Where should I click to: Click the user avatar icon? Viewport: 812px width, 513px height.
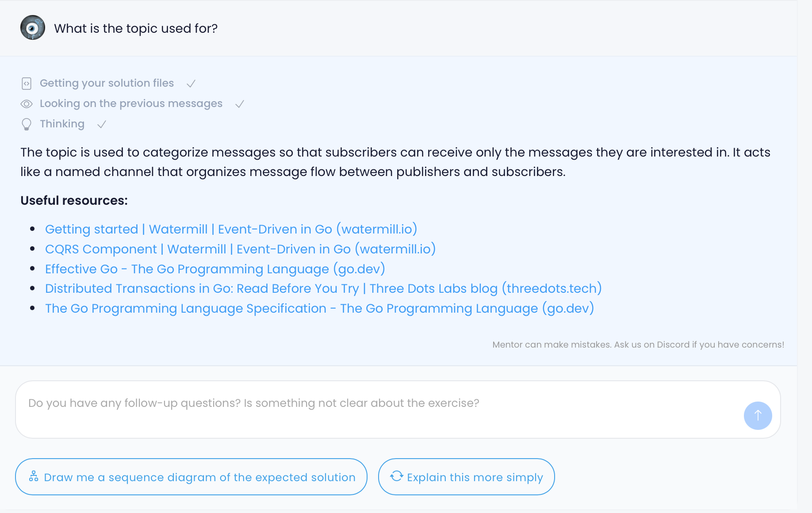click(33, 28)
